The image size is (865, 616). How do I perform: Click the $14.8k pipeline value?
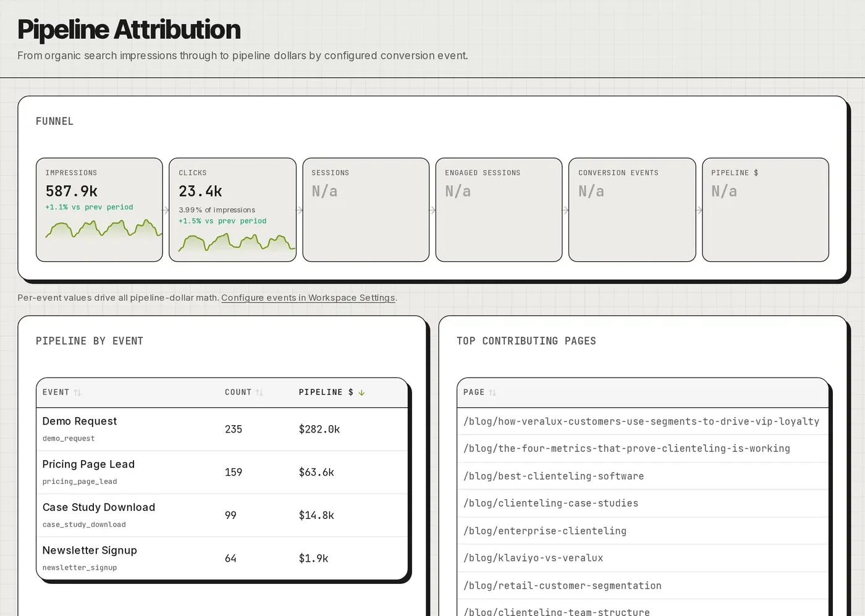pos(316,515)
